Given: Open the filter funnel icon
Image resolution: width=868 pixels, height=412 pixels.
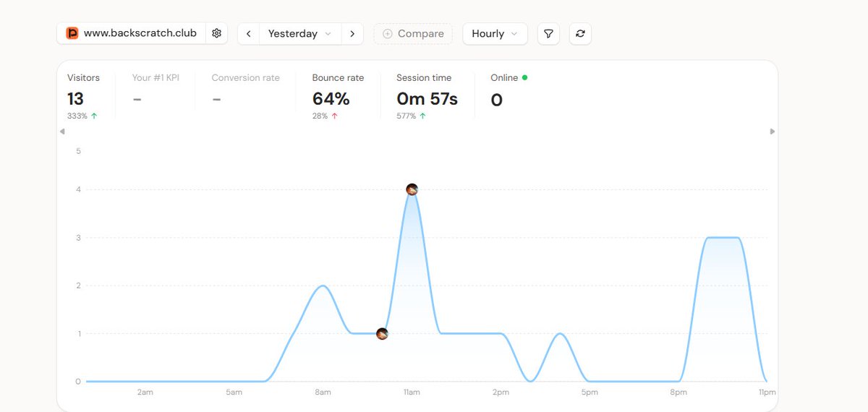Looking at the screenshot, I should pos(548,33).
